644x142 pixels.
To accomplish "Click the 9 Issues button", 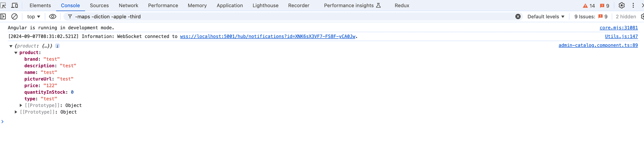I will tap(591, 16).
